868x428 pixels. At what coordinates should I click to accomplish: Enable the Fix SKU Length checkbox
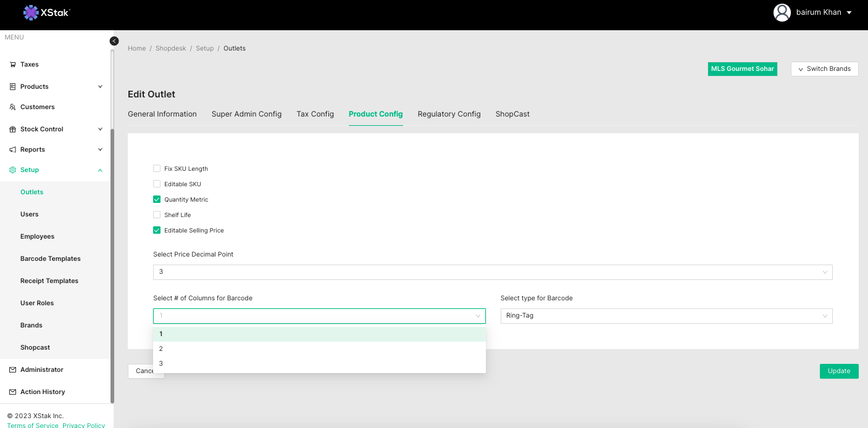(157, 168)
